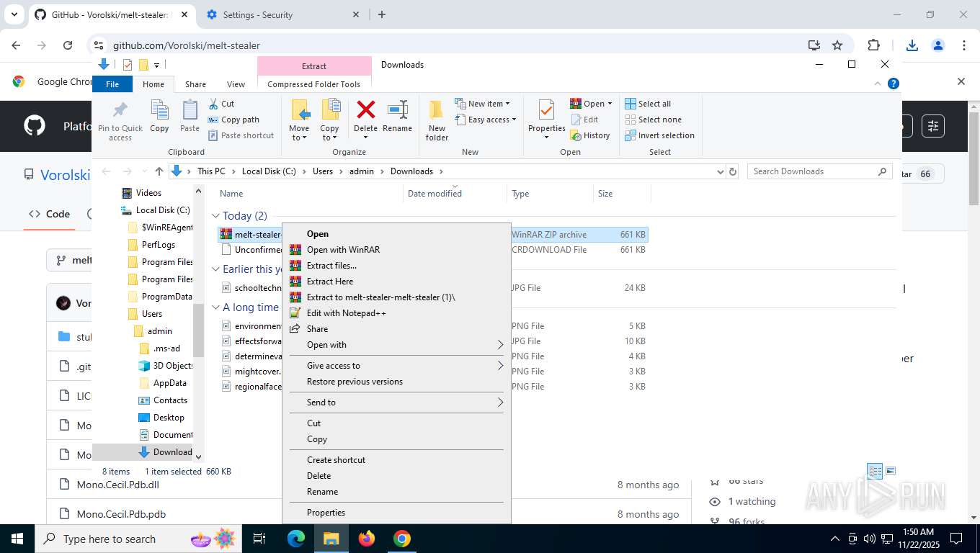Open Microsoft Edge from taskbar
This screenshot has height=553, width=980.
296,539
